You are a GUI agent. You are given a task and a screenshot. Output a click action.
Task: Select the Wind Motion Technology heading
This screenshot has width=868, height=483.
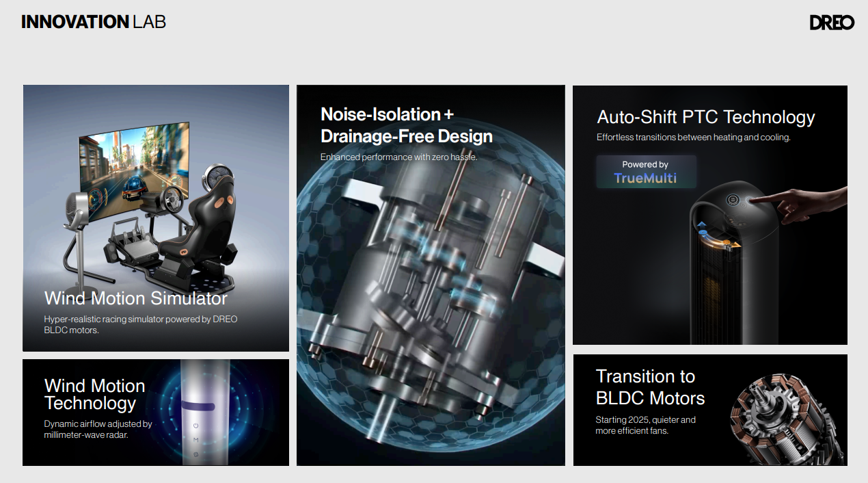click(94, 394)
